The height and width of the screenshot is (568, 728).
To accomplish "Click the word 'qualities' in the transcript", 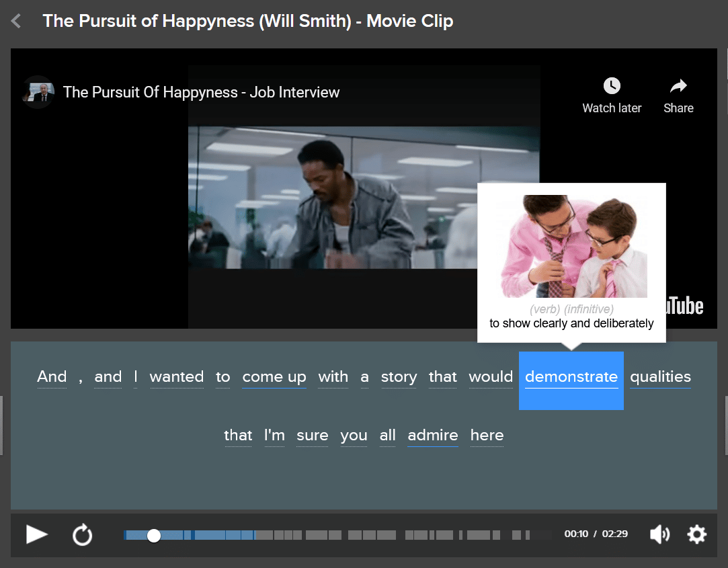I will coord(660,377).
